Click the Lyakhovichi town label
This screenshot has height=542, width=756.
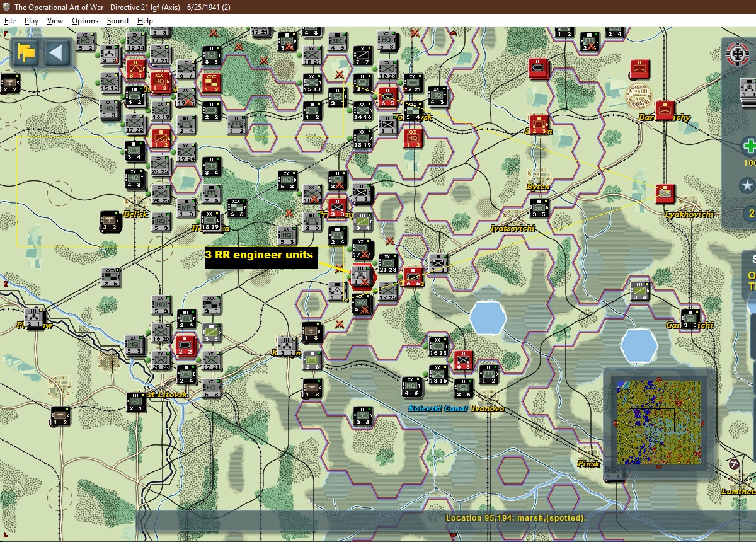coord(689,214)
